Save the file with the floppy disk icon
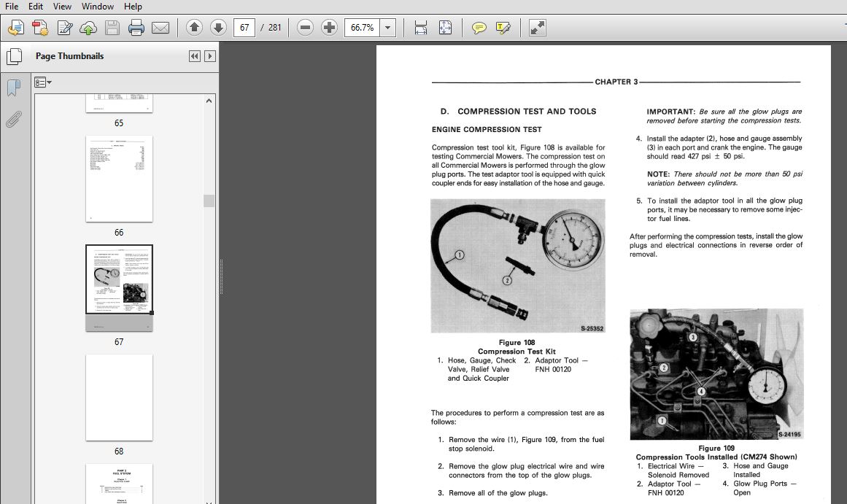Image resolution: width=847 pixels, height=504 pixels. [x=112, y=28]
